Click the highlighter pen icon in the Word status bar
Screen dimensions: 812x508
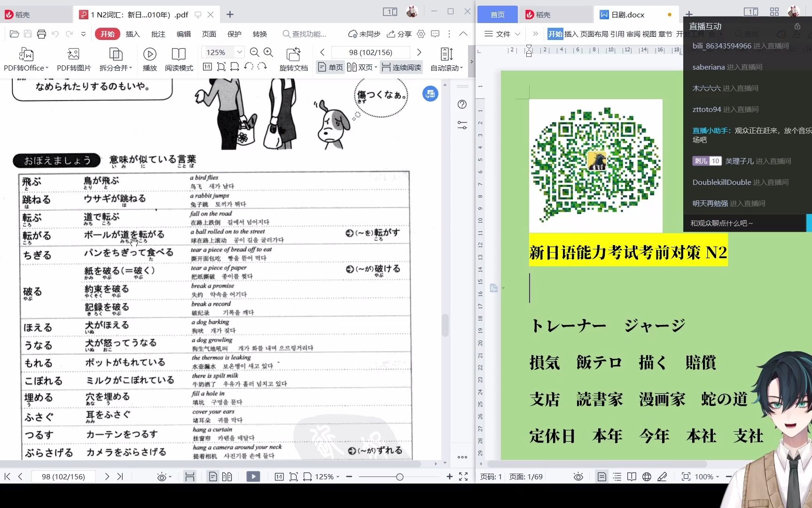(662, 476)
